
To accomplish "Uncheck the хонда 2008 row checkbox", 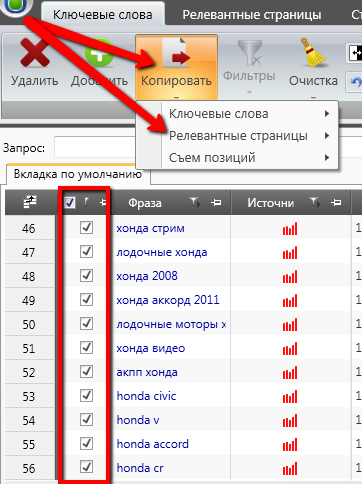I will [86, 276].
